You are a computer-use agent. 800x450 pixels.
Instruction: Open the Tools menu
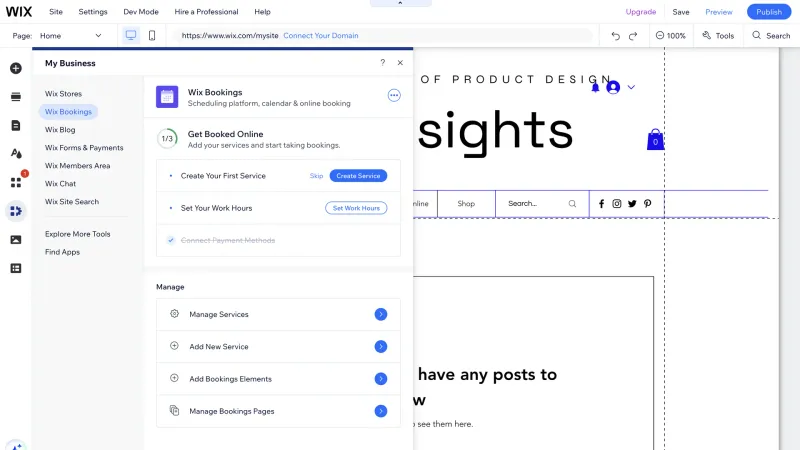click(x=718, y=36)
